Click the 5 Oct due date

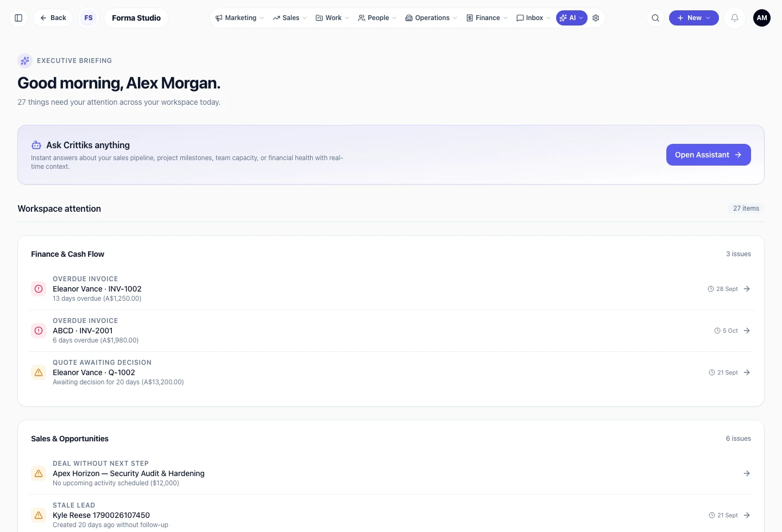pos(726,331)
